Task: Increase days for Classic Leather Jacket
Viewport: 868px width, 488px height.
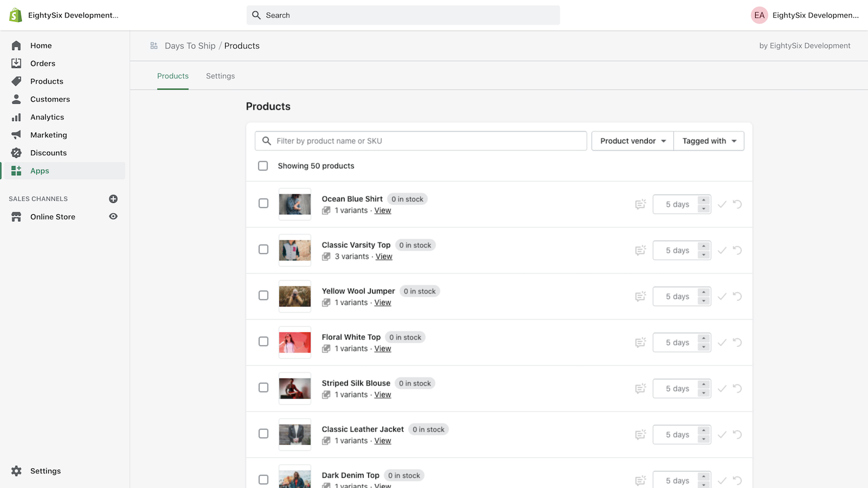Action: pos(704,431)
